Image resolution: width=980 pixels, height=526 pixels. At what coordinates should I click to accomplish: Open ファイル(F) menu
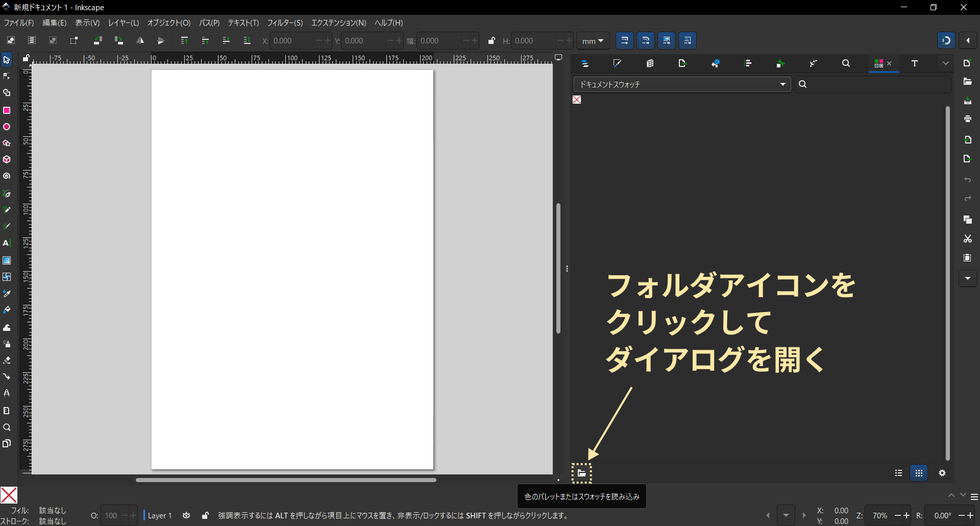click(19, 23)
